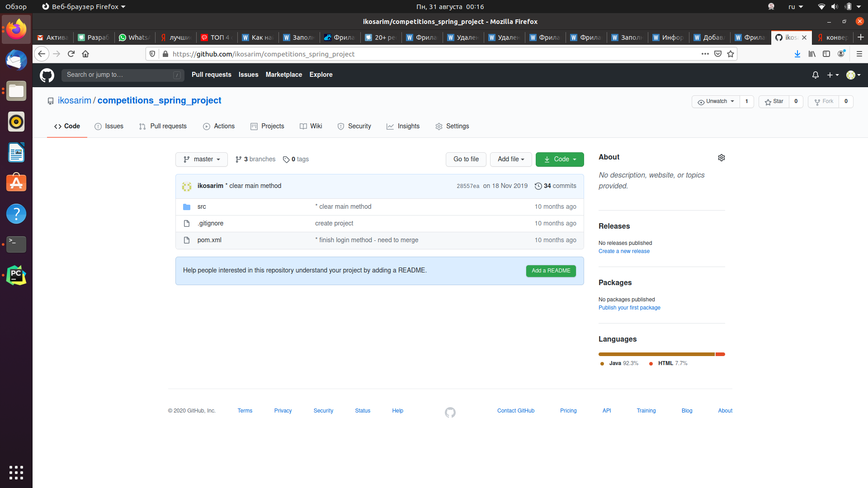Open the Firefox hamburger menu

tap(859, 54)
